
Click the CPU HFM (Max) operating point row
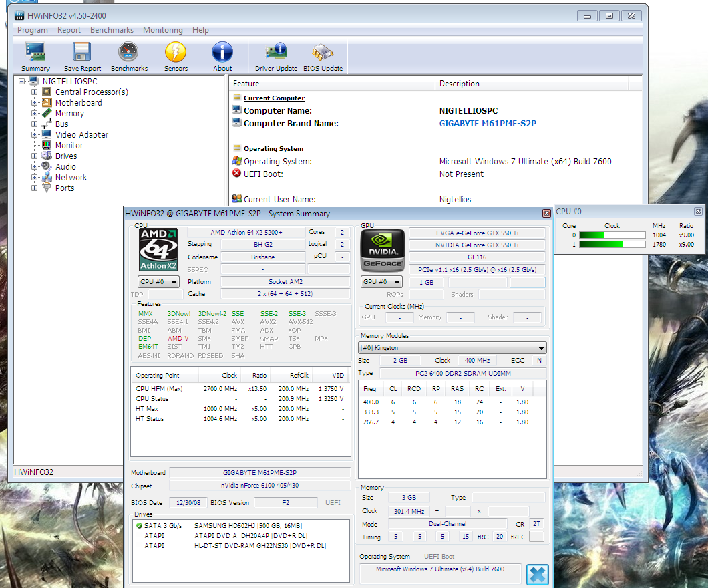(x=240, y=388)
